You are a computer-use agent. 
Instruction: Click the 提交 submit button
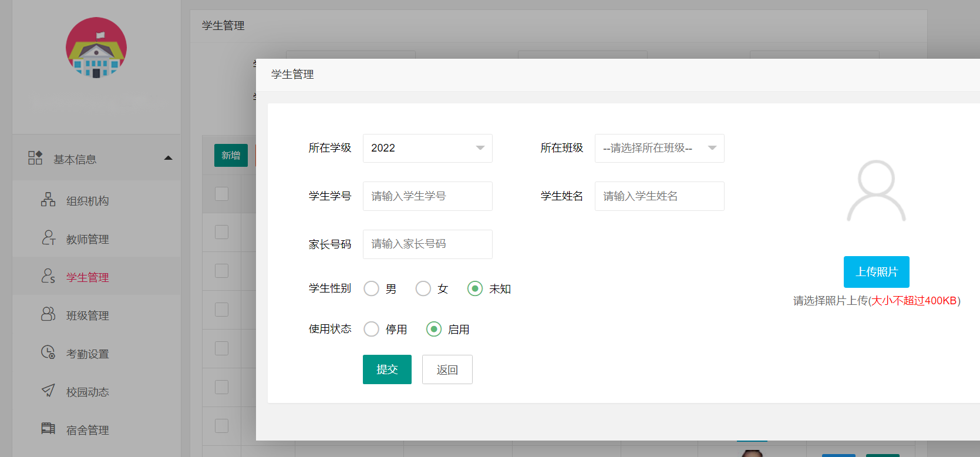coord(387,369)
